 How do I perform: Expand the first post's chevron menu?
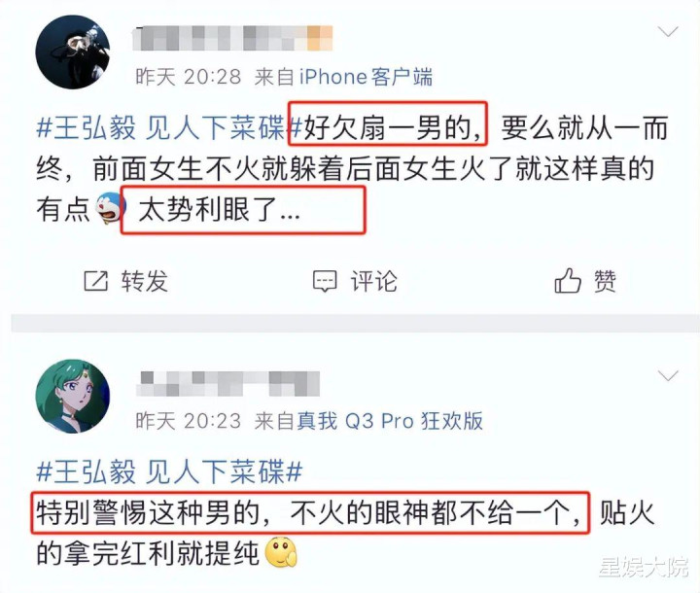tap(668, 32)
